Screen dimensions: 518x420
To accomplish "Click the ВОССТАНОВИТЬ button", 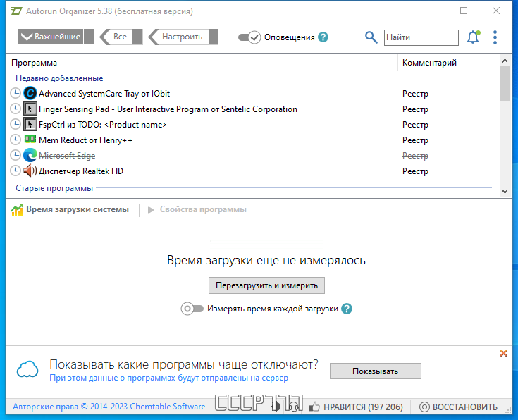I will tap(458, 407).
